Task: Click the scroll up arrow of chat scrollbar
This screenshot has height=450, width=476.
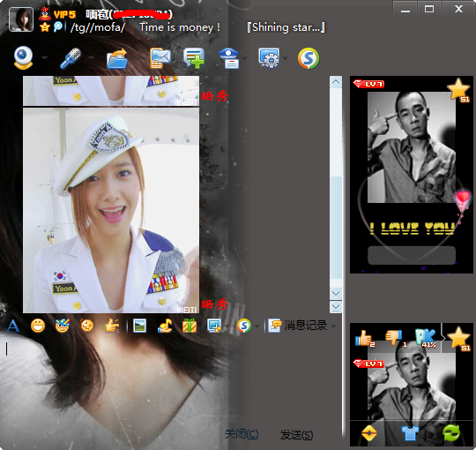Action: pyautogui.click(x=336, y=82)
